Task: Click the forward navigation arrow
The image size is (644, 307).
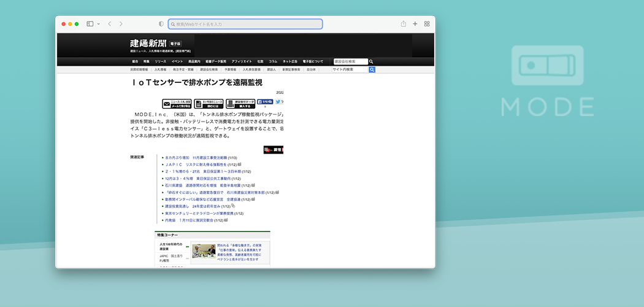Action: click(121, 24)
